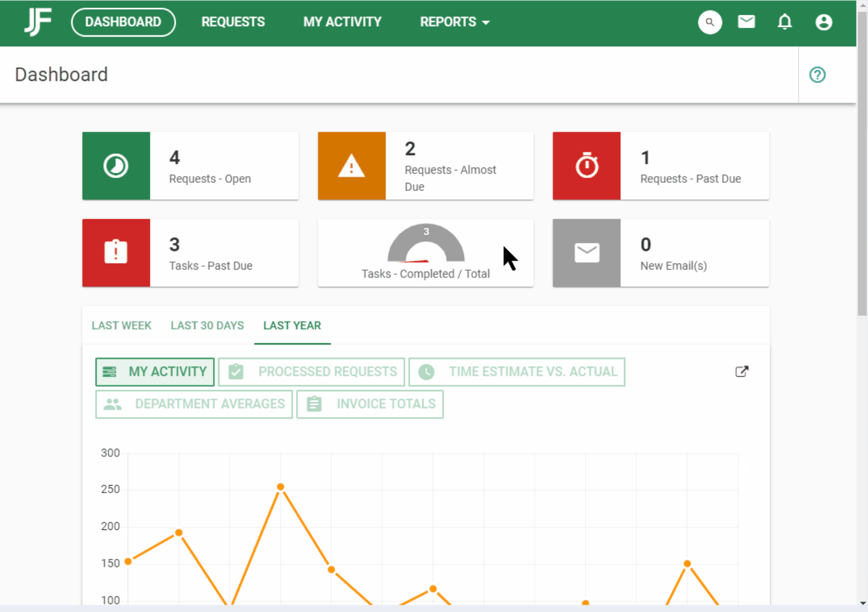Click the 200 y-axis label
868x612 pixels.
click(x=110, y=526)
